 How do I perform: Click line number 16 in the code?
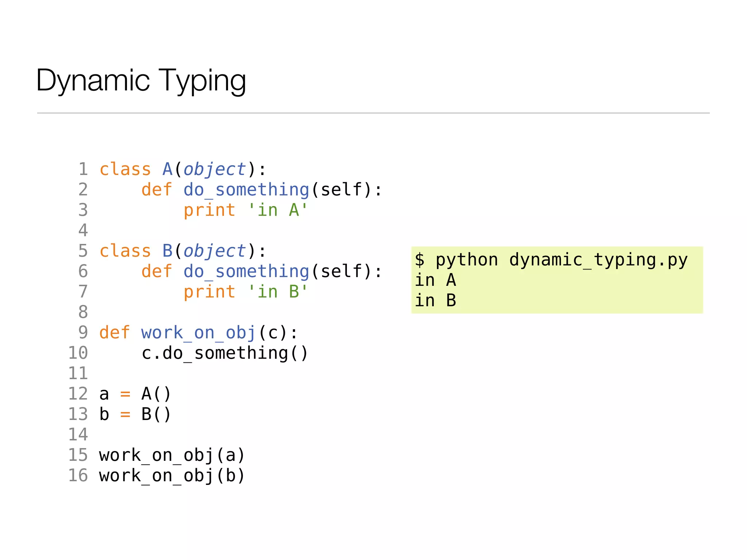[x=78, y=475]
